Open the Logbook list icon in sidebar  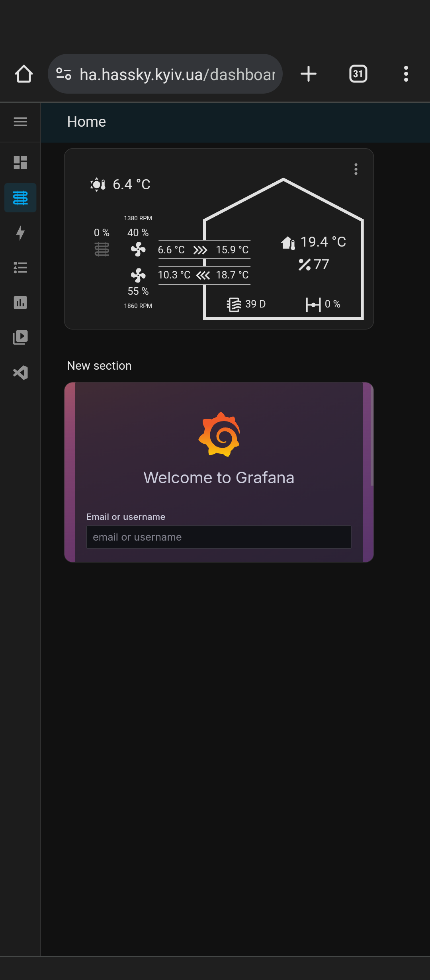tap(20, 268)
